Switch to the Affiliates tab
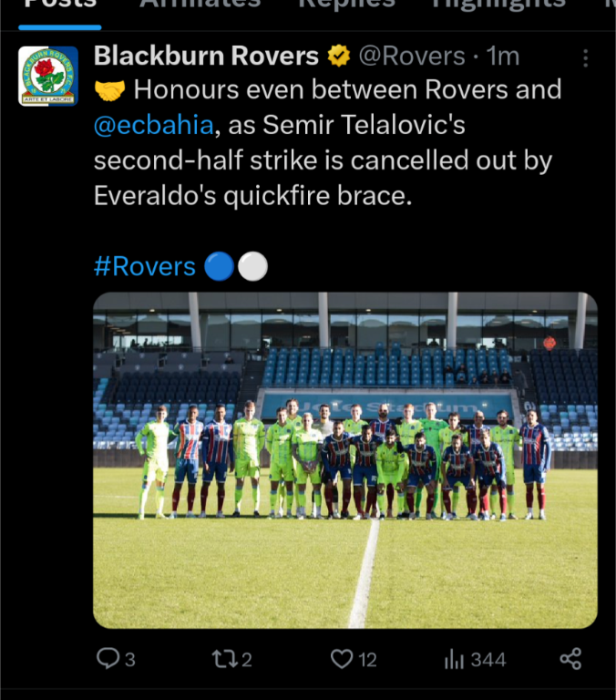Screen dimensions: 616x700 point(200,4)
